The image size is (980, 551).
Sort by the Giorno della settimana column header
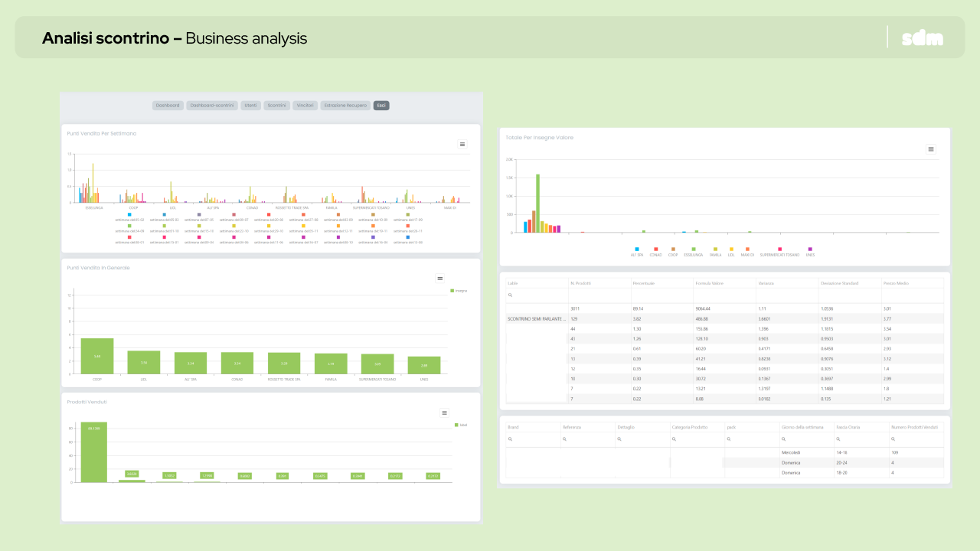click(x=801, y=426)
